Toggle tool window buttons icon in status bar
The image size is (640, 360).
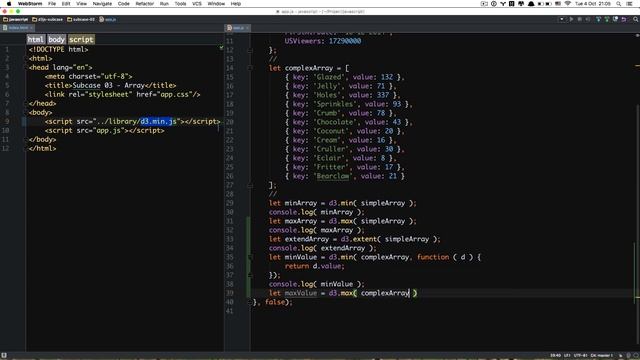pos(4,356)
